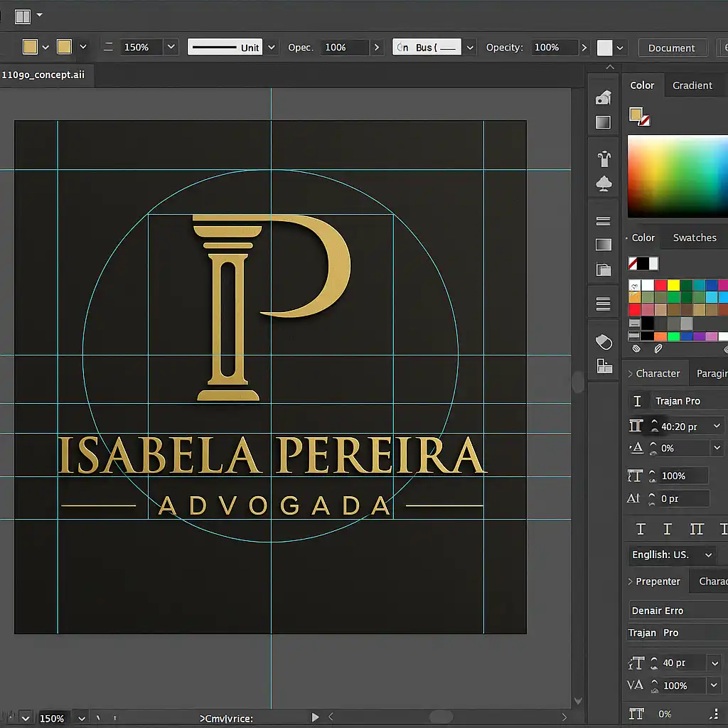Click the gold pillar P logo on canvas
728x728 pixels.
tap(271, 307)
